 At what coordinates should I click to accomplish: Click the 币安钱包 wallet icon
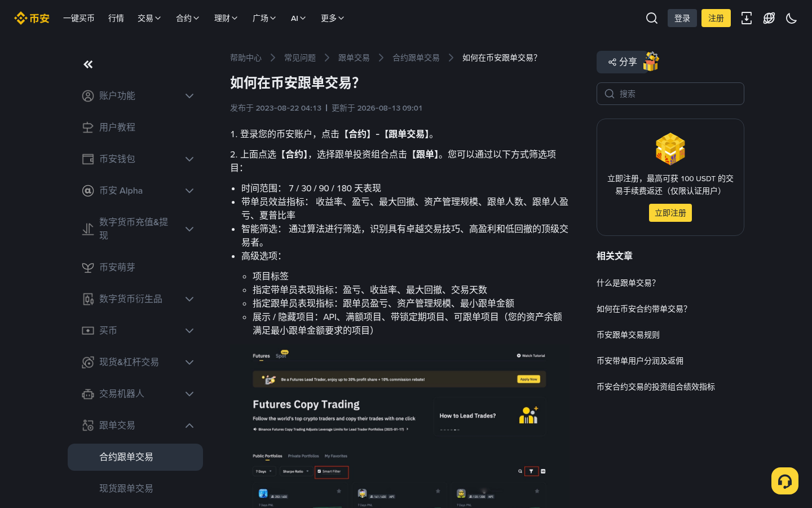(x=88, y=159)
